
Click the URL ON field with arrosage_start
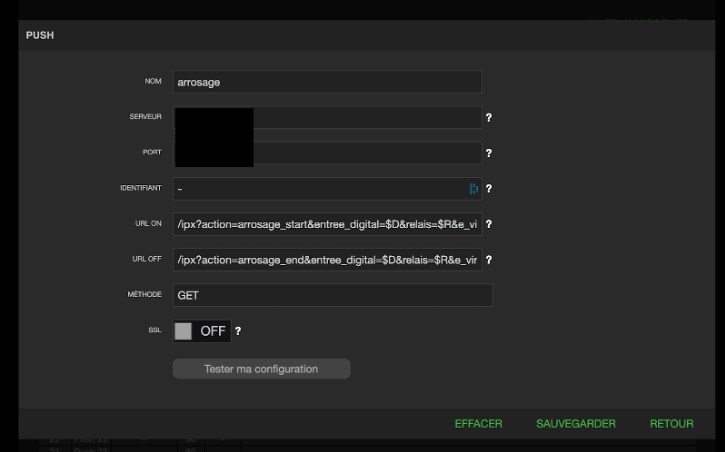click(x=327, y=225)
